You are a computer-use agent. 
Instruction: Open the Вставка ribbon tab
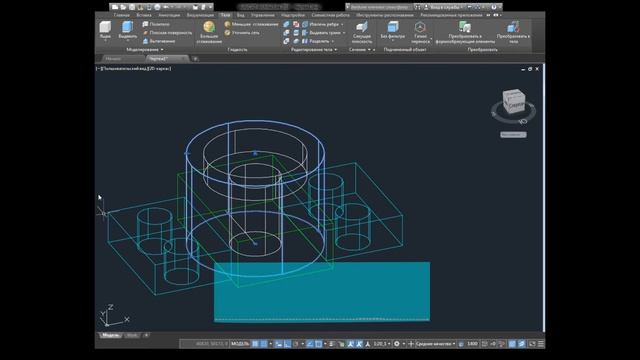pos(144,15)
